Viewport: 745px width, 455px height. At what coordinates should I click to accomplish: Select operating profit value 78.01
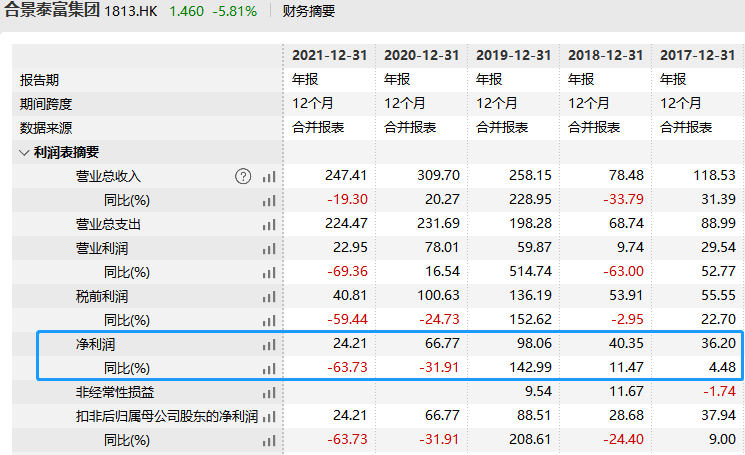click(442, 248)
